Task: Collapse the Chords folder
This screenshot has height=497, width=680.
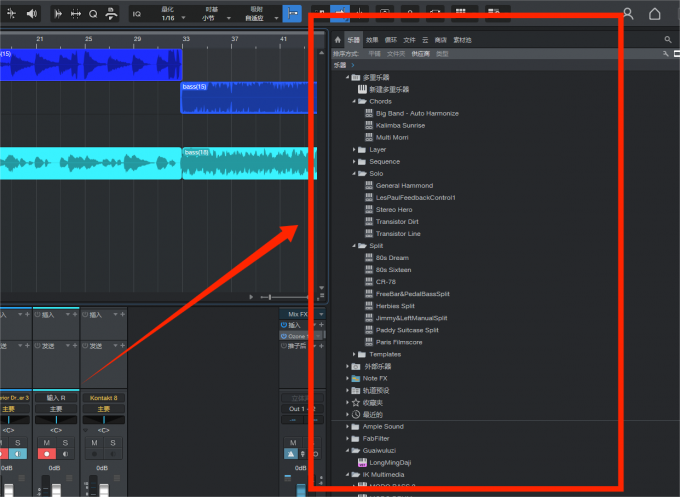Action: point(356,101)
